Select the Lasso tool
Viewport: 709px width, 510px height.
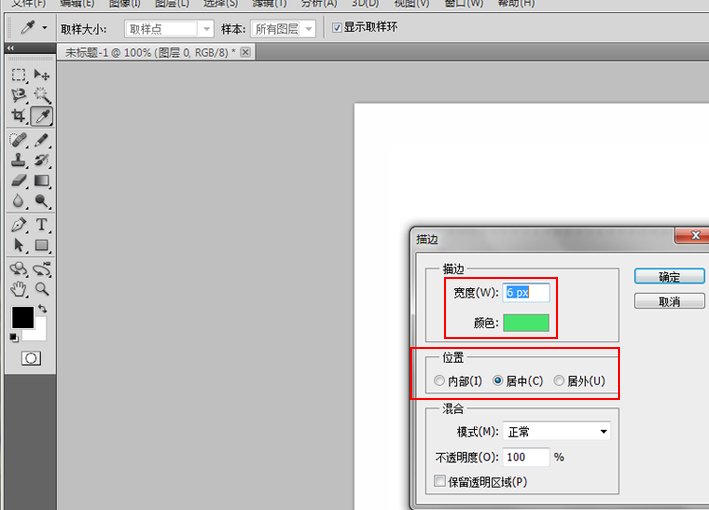point(18,95)
